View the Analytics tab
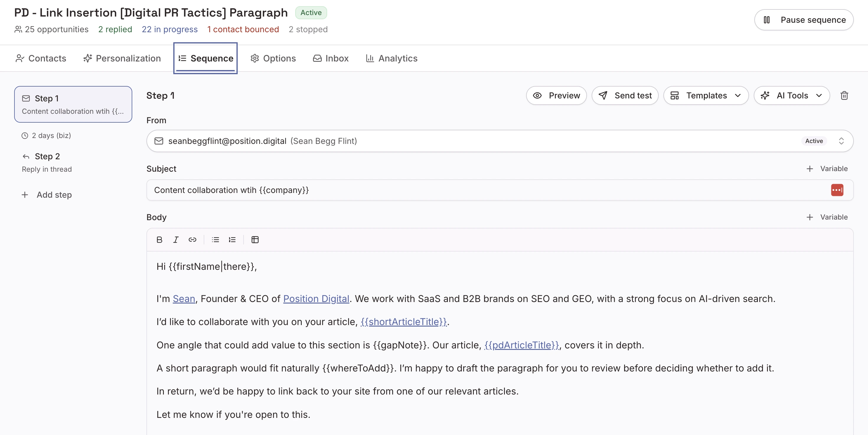Image resolution: width=868 pixels, height=435 pixels. 391,58
